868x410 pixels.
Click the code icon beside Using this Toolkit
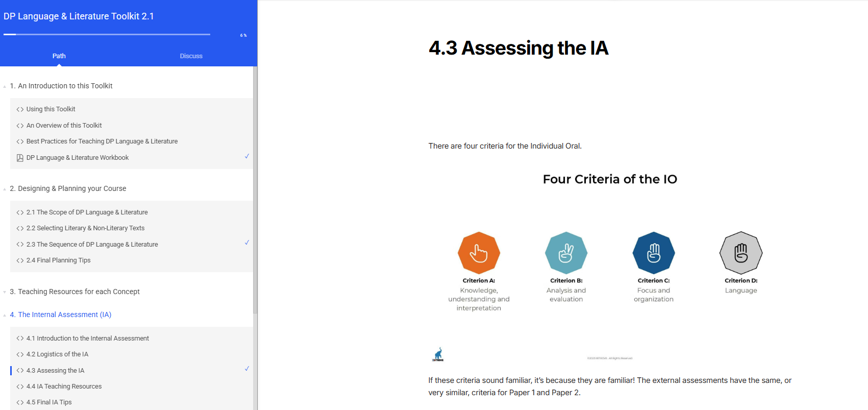coord(20,109)
